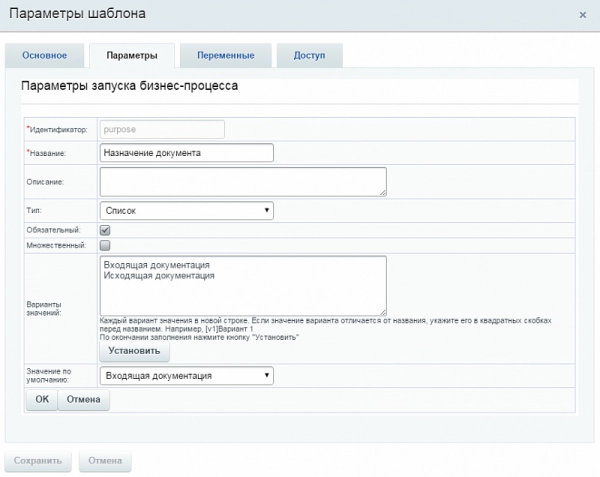This screenshot has height=477, width=600.
Task: Open the Значение по умолчанию dropdown
Action: click(186, 375)
